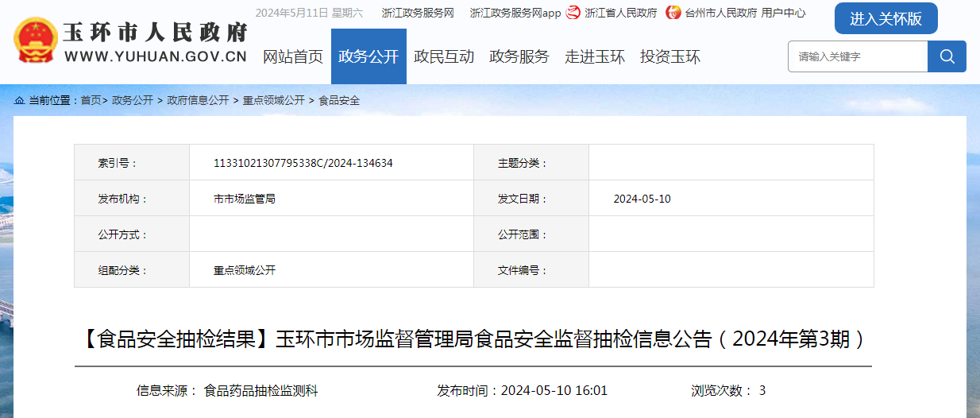
Task: Click the 公开范围 label cell
Action: (531, 234)
